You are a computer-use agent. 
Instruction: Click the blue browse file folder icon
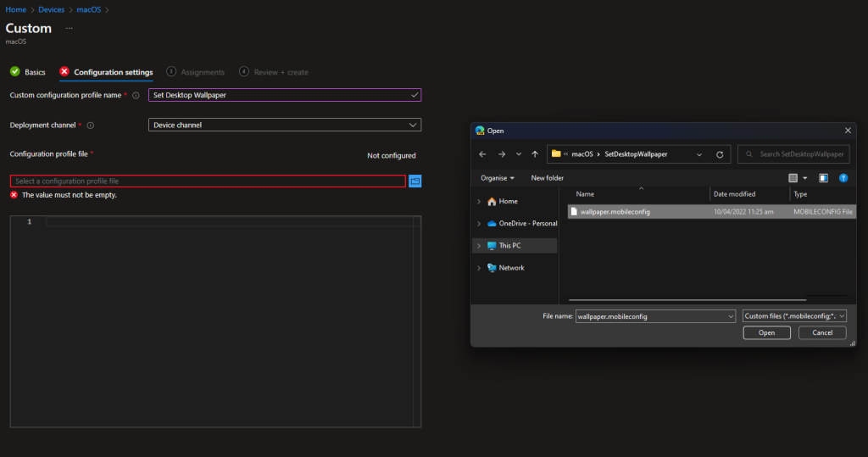tap(415, 181)
